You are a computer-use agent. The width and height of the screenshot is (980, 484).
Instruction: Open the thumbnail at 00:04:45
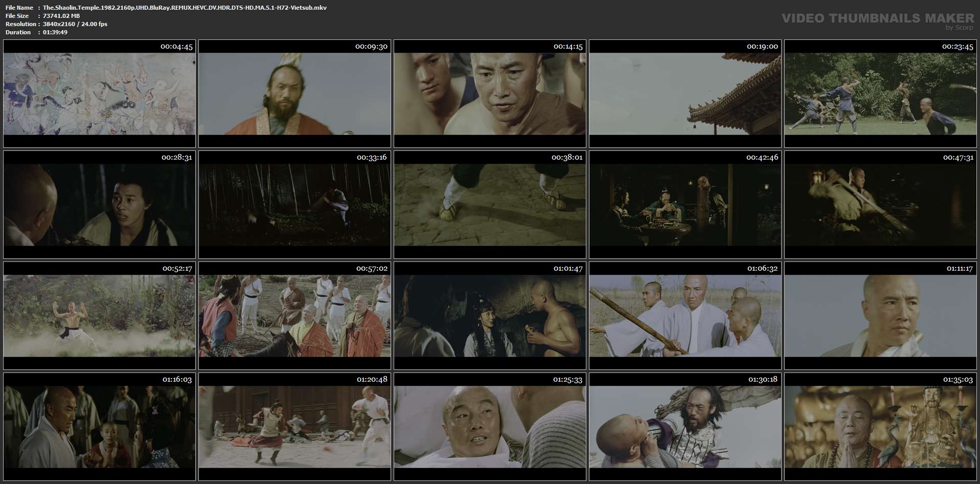click(x=99, y=94)
